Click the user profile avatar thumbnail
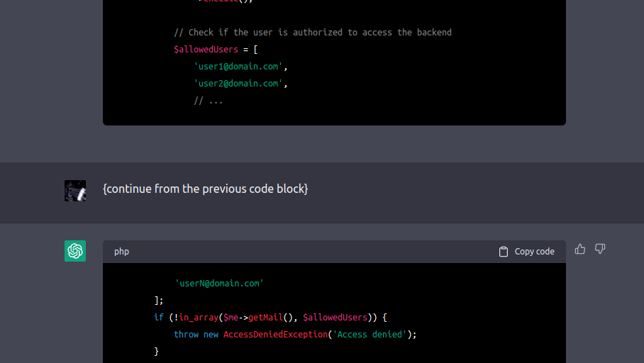The height and width of the screenshot is (363, 644). [x=75, y=191]
